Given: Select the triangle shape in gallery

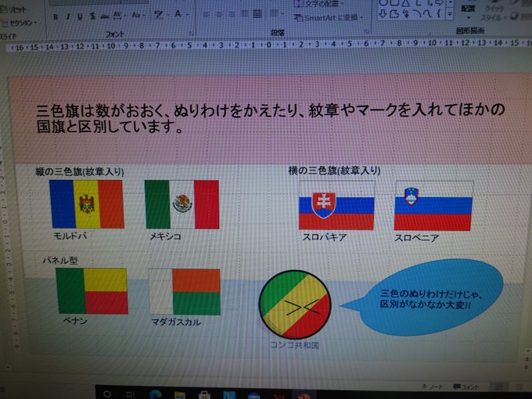Looking at the screenshot, I should coord(405,3).
